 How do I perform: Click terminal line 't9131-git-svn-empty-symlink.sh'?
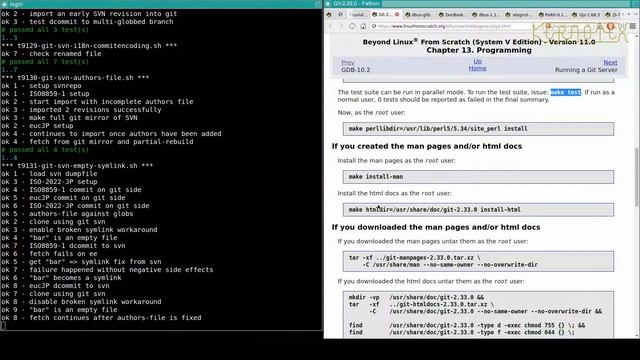click(77, 166)
